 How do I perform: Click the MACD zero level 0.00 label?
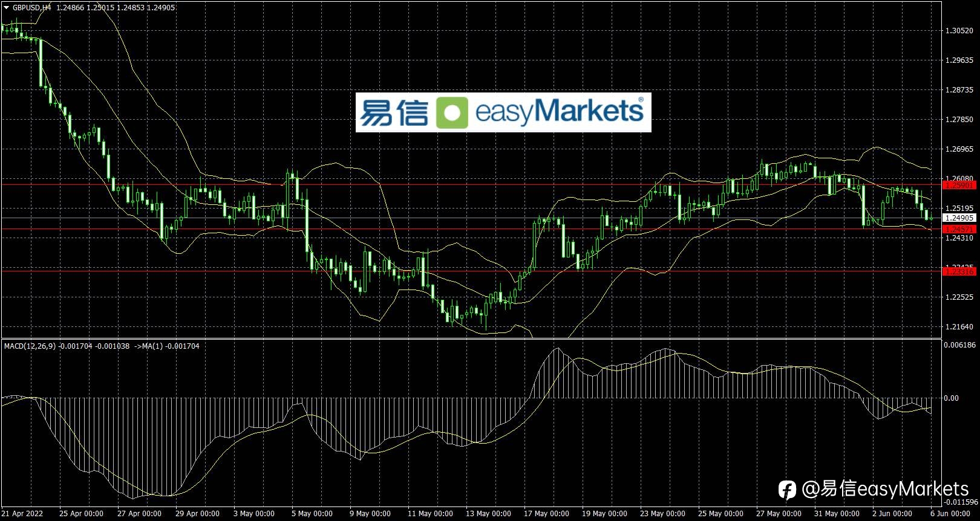952,398
